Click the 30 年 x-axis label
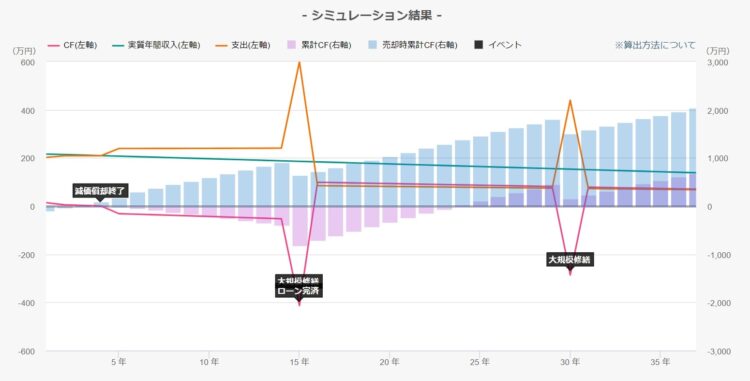 click(x=570, y=362)
